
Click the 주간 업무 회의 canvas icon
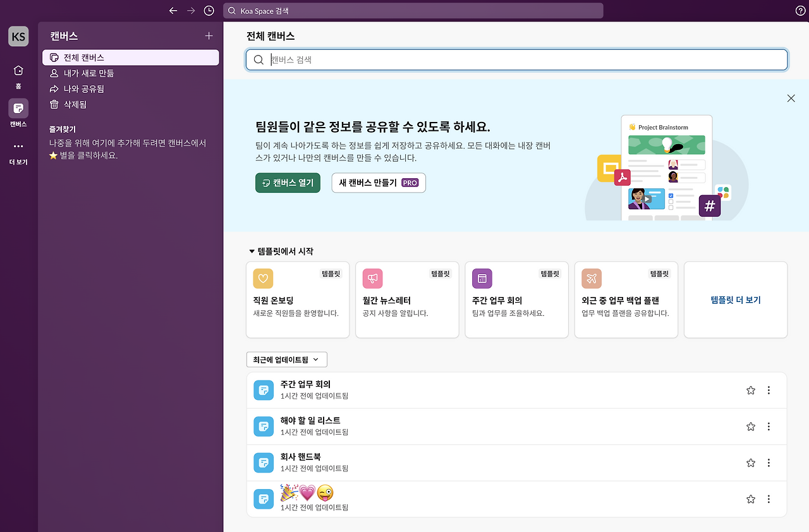click(263, 390)
